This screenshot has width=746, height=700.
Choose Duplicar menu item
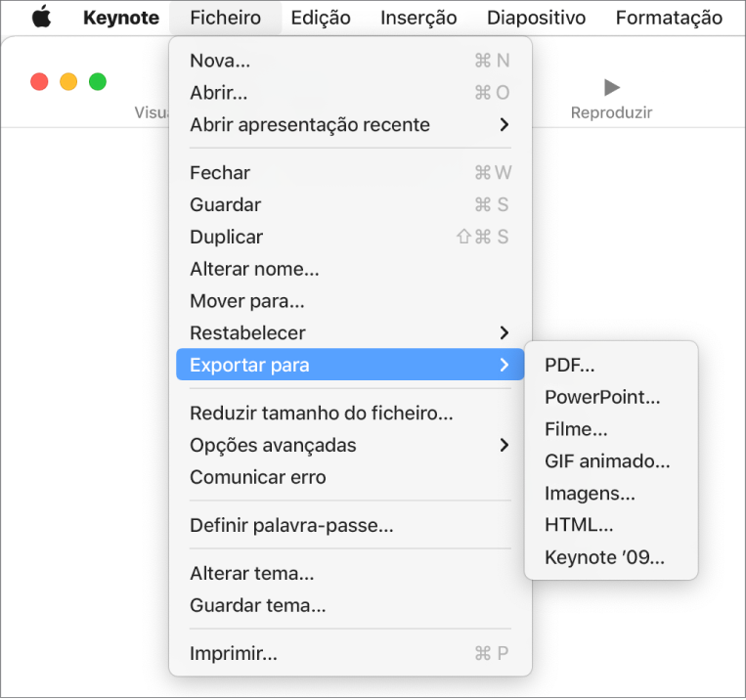click(x=350, y=237)
